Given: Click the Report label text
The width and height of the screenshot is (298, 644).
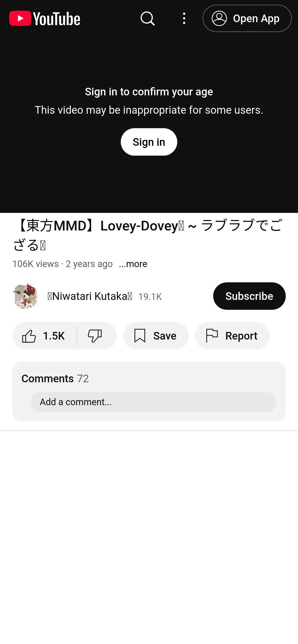Looking at the screenshot, I should point(241,336).
